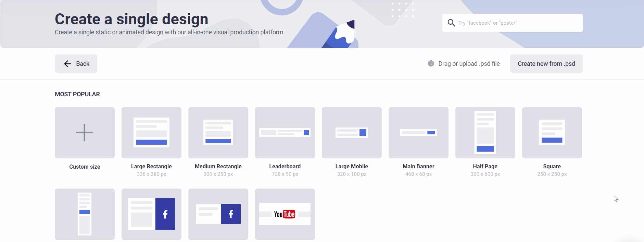The image size is (644, 242).
Task: Open the Half Page template icon
Action: [485, 133]
